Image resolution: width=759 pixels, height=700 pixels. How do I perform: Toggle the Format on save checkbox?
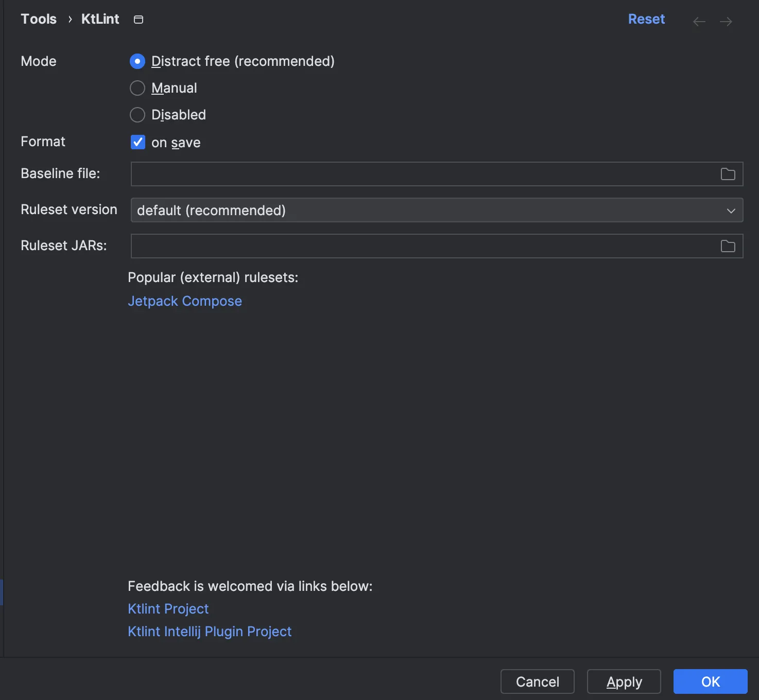pos(138,142)
